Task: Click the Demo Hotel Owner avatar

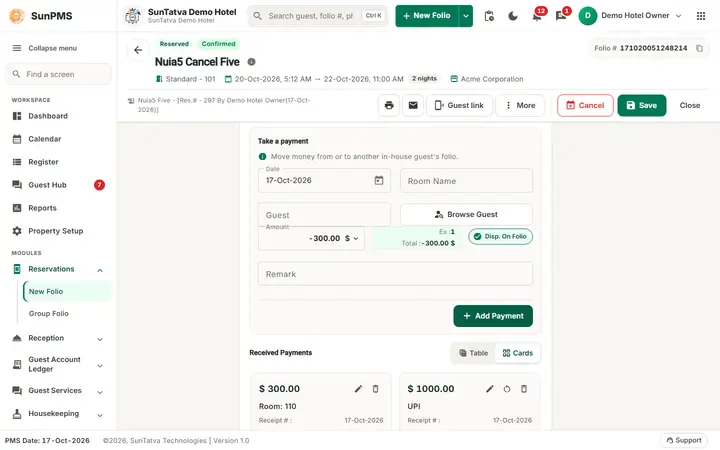Action: pos(587,16)
